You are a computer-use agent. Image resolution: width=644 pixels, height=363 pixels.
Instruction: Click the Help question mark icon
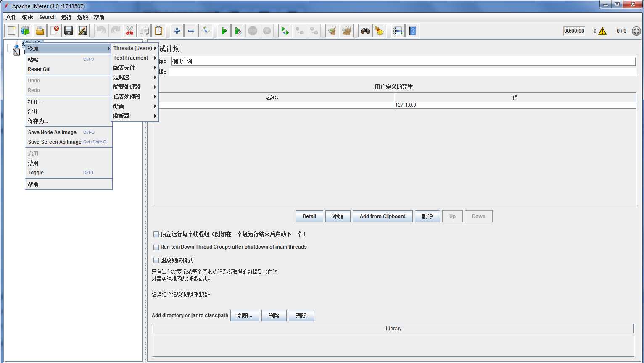coord(412,31)
